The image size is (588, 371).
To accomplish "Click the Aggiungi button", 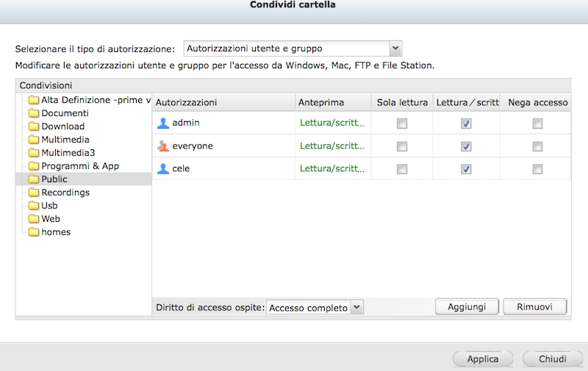I will click(467, 306).
